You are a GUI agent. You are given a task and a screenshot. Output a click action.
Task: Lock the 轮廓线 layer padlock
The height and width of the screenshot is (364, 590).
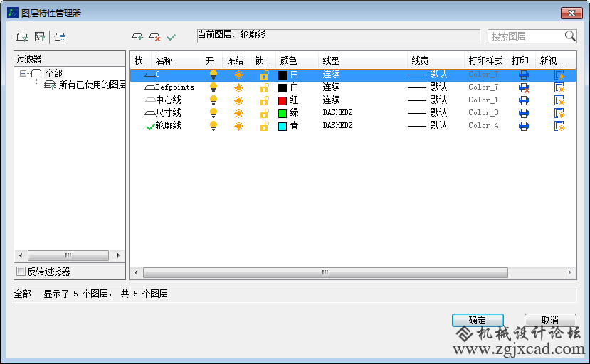265,126
